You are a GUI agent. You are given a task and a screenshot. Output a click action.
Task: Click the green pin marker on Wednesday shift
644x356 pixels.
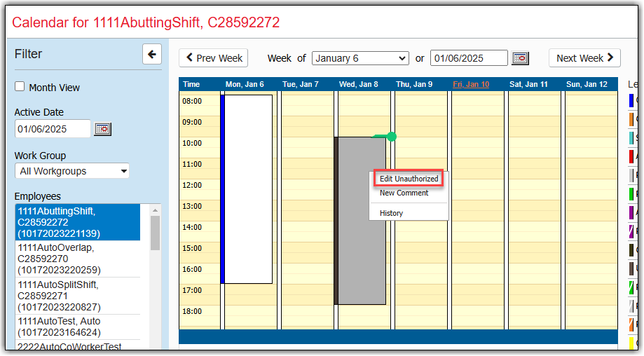click(391, 137)
